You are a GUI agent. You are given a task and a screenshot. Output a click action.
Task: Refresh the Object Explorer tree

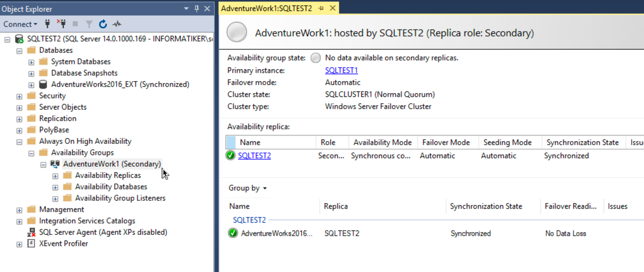(103, 24)
